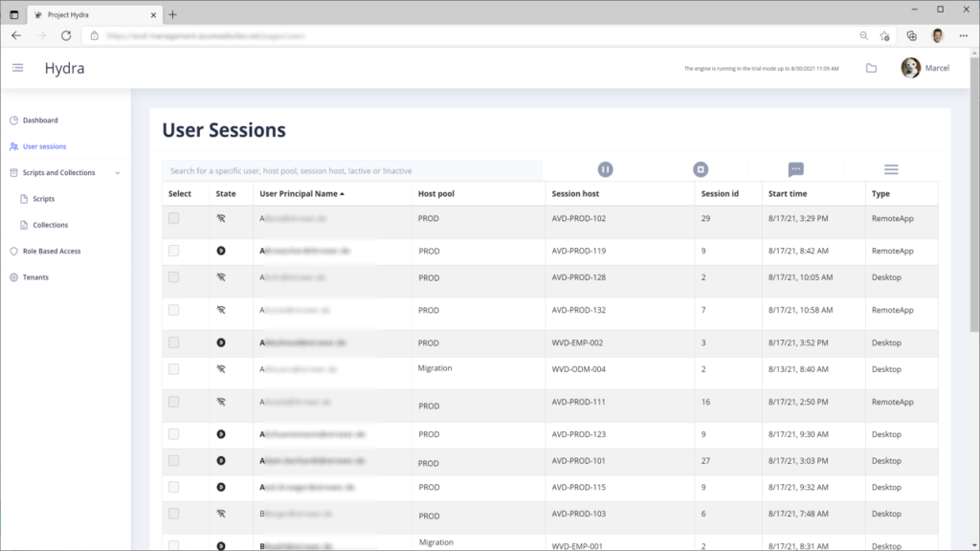Open the Marcel user account menu
980x551 pixels.
click(x=925, y=68)
